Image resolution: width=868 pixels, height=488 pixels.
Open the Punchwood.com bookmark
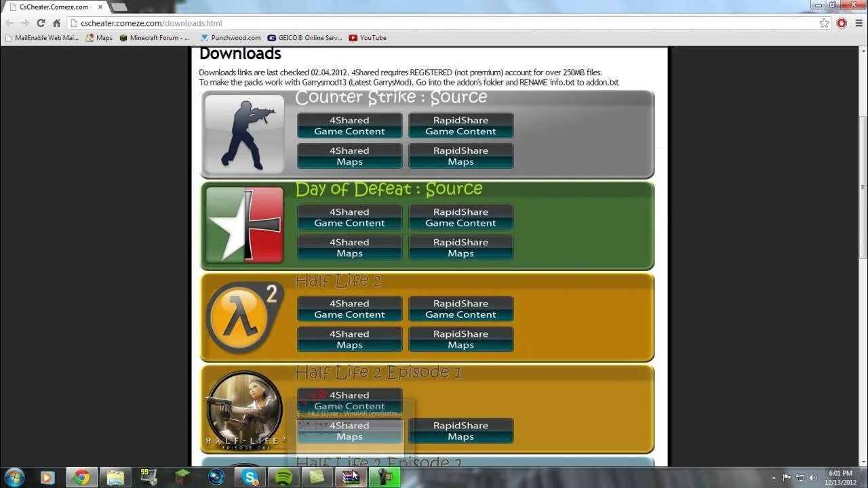[231, 38]
